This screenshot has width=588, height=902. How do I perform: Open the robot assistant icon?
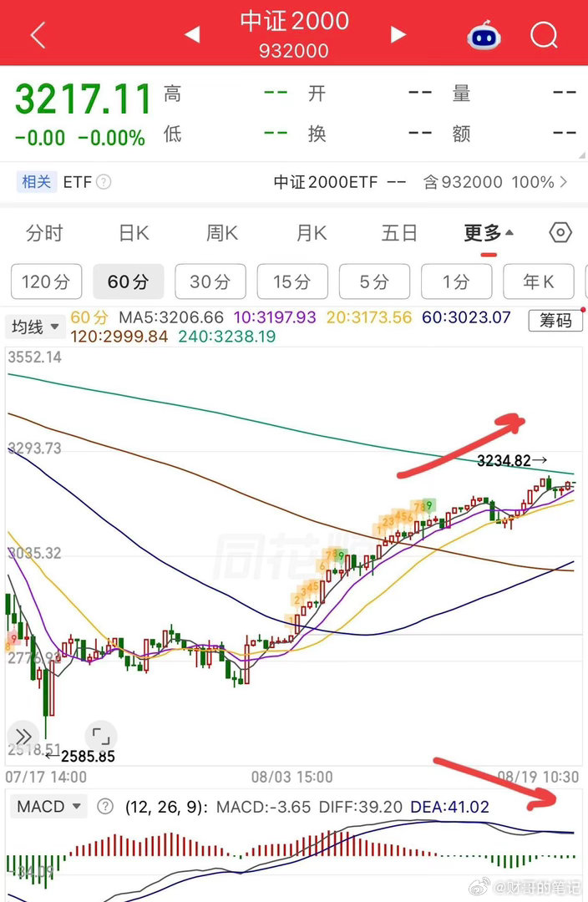point(484,35)
